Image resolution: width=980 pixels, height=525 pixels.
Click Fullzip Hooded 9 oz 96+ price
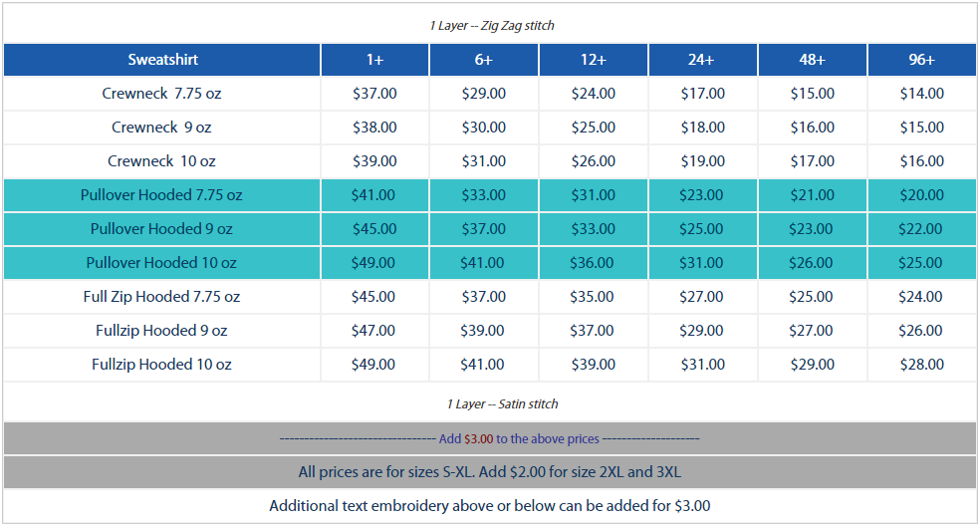coord(921,331)
